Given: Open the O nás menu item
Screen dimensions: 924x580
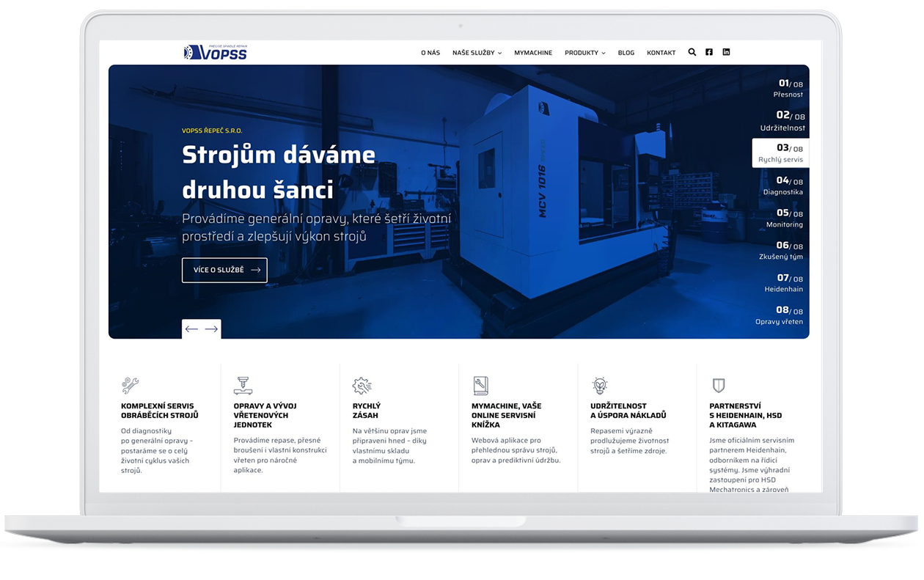Looking at the screenshot, I should coord(430,53).
